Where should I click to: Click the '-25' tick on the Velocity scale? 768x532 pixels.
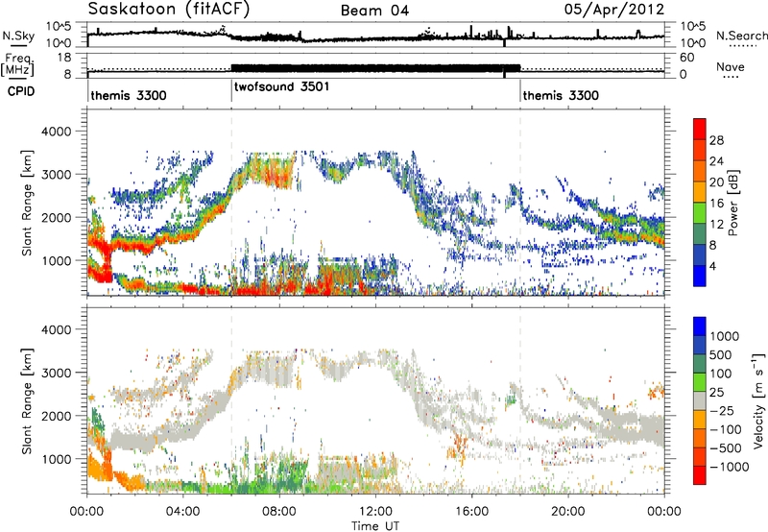pos(722,410)
